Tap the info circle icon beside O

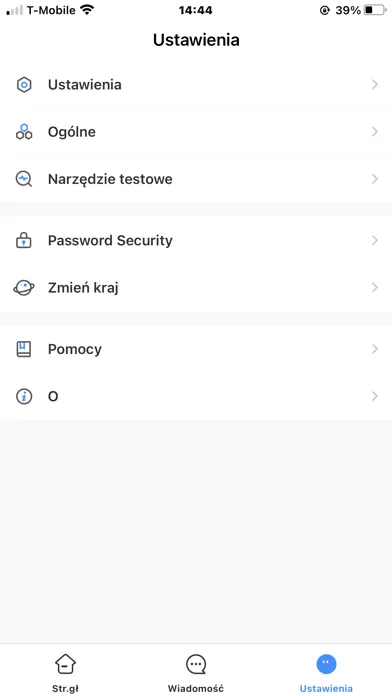(24, 396)
